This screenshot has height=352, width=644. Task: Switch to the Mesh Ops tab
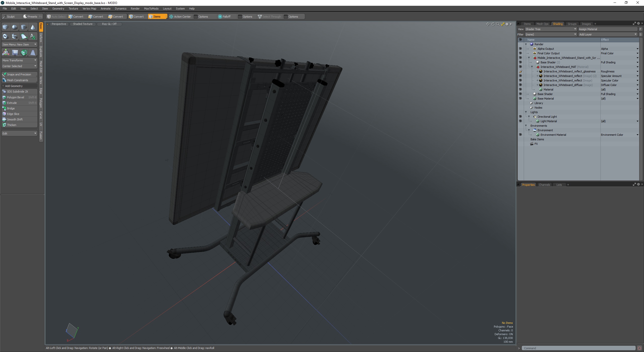coord(542,24)
